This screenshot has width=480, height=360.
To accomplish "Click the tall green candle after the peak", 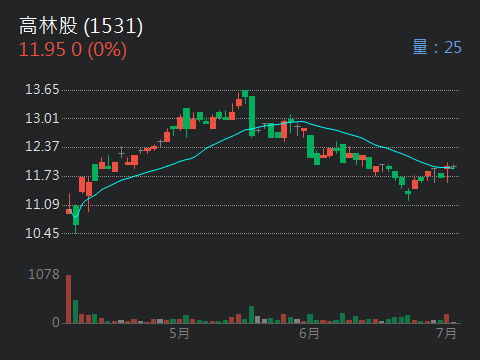I will click(x=252, y=116).
